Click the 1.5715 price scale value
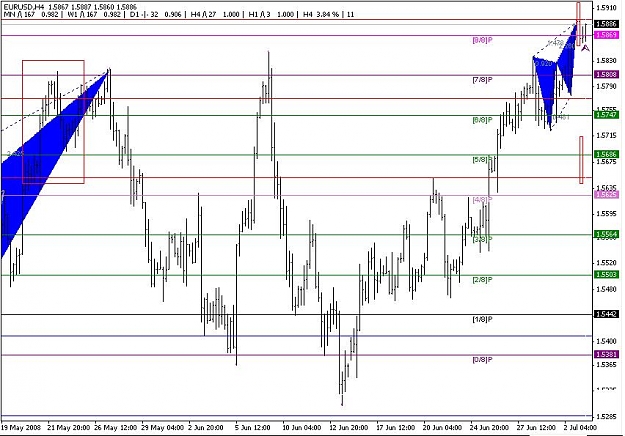The height and width of the screenshot is (436, 625). pos(607,136)
